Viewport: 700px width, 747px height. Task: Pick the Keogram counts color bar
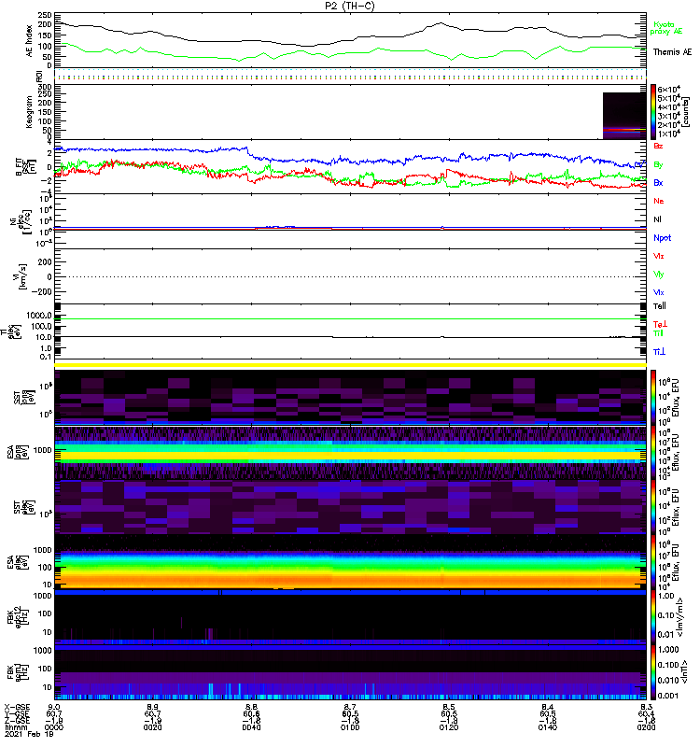tap(653, 112)
